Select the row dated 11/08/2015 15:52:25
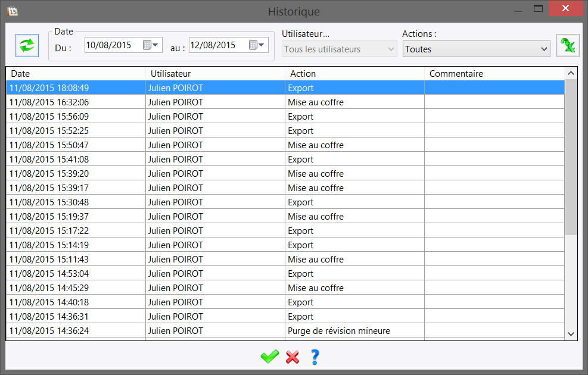The height and width of the screenshot is (375, 588). [x=285, y=130]
